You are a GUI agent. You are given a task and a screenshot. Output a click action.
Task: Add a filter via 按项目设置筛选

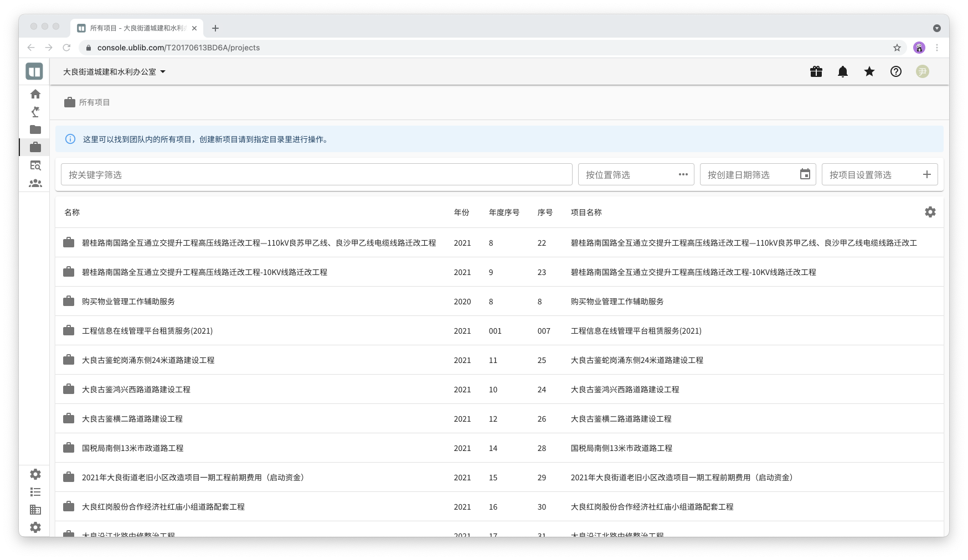click(x=926, y=175)
